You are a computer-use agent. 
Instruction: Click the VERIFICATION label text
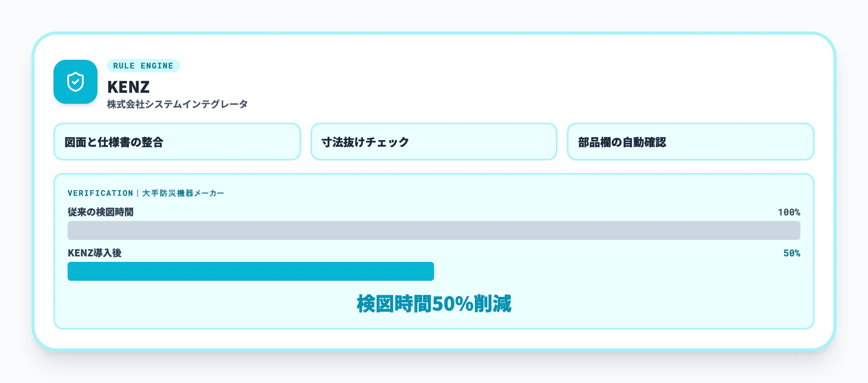[x=100, y=193]
